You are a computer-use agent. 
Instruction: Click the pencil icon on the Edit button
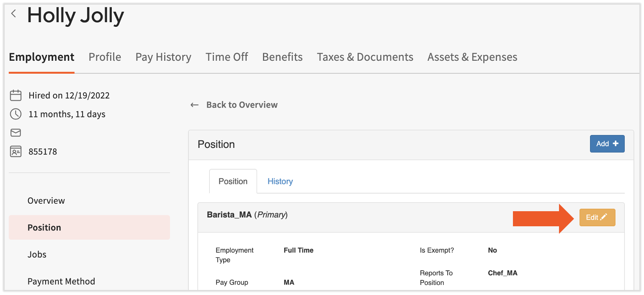604,217
